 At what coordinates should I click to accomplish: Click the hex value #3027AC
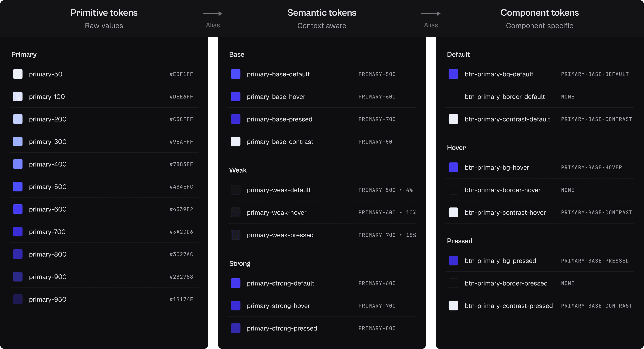tap(181, 254)
